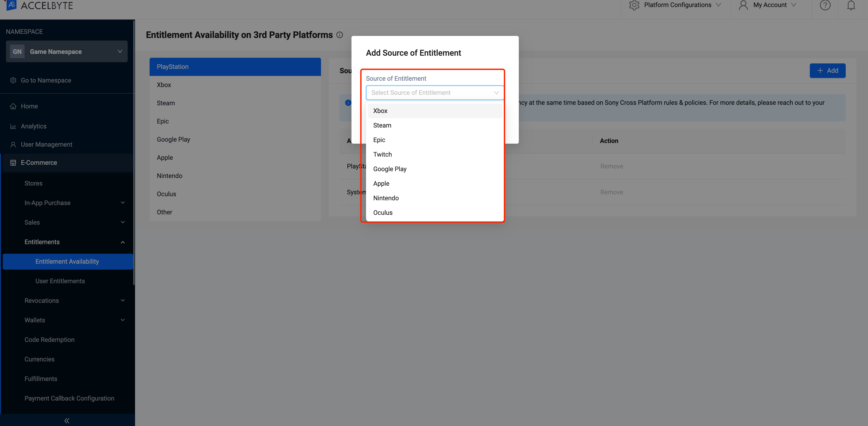Image resolution: width=868 pixels, height=426 pixels.
Task: Expand the In-App Purchase submenu
Action: 123,203
